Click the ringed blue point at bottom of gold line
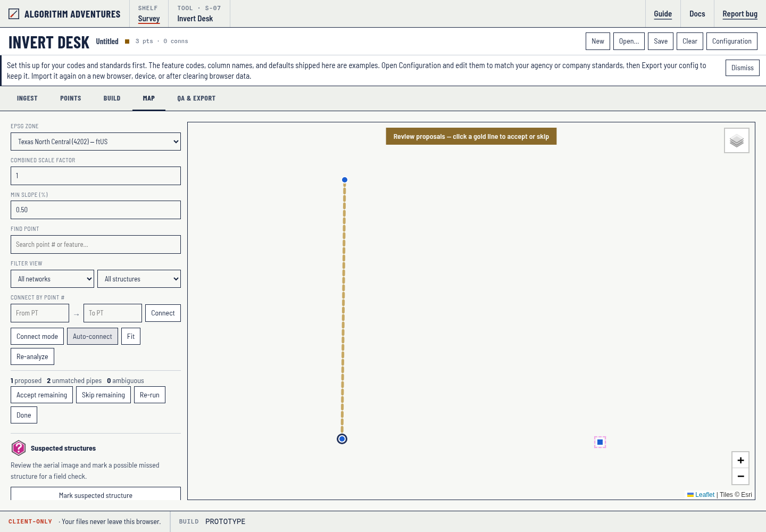766x532 pixels. coord(342,439)
